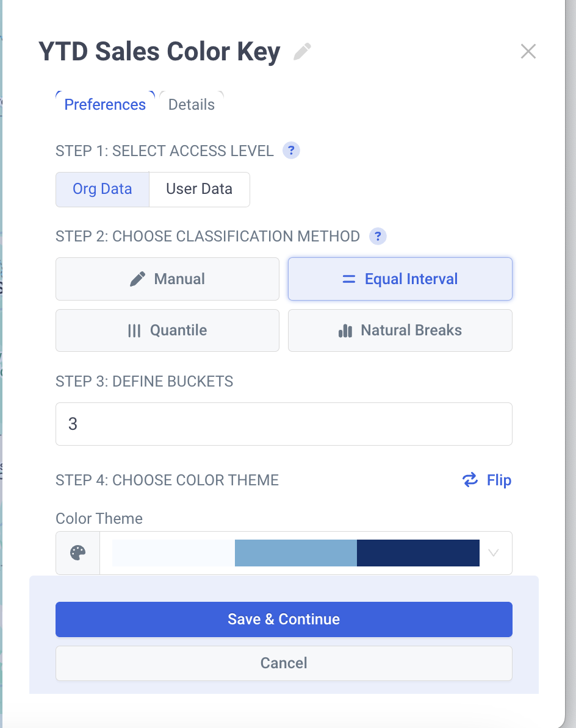
Task: Click the Step 1: Select Access Level label
Action: pos(164,151)
